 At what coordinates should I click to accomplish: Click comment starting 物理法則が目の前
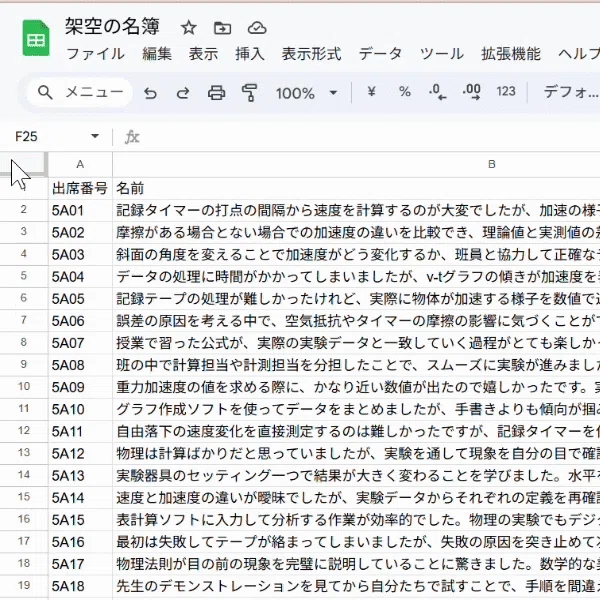(356, 564)
